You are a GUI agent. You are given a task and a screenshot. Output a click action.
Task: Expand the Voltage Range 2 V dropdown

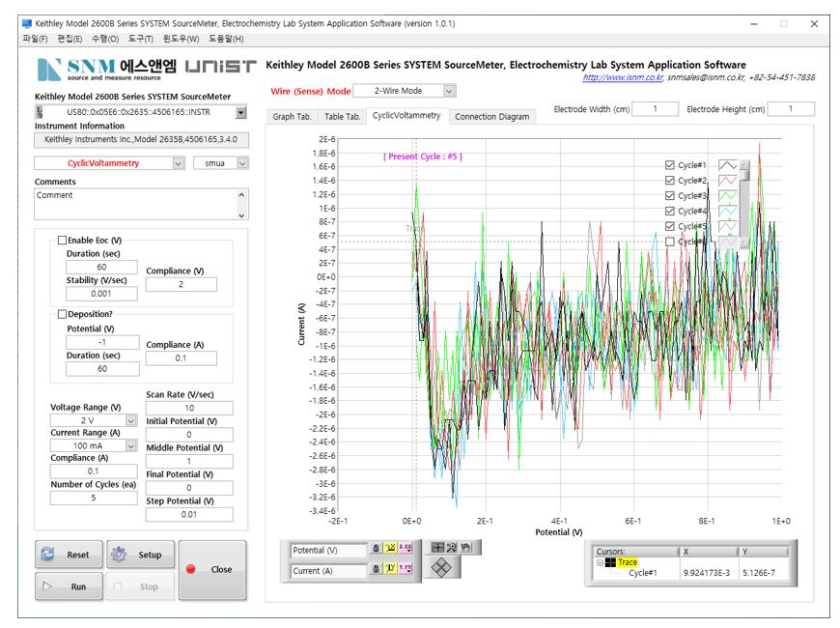point(131,420)
